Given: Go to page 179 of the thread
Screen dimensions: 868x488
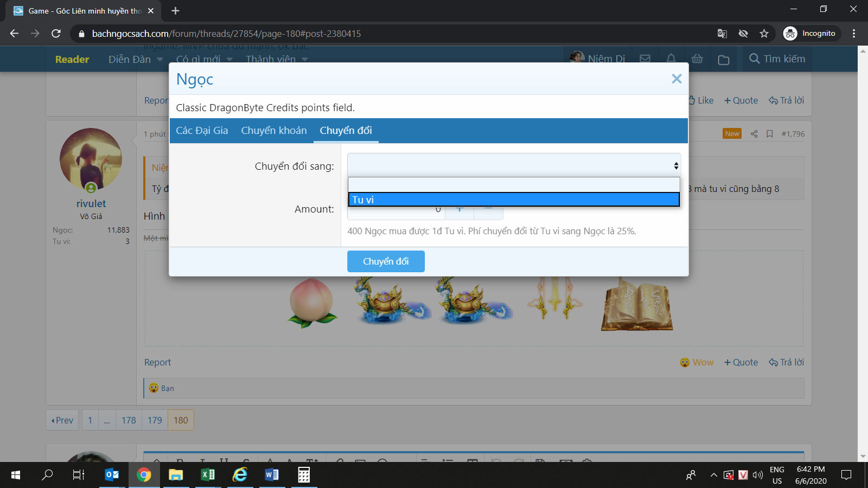Looking at the screenshot, I should (155, 420).
